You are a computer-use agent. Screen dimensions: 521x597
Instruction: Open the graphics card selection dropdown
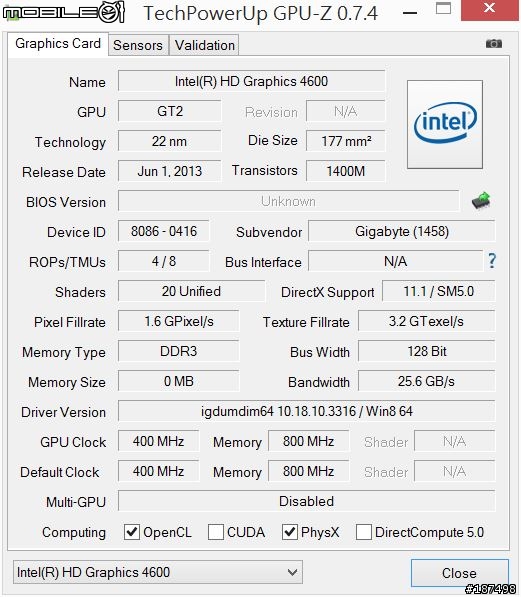pos(158,572)
